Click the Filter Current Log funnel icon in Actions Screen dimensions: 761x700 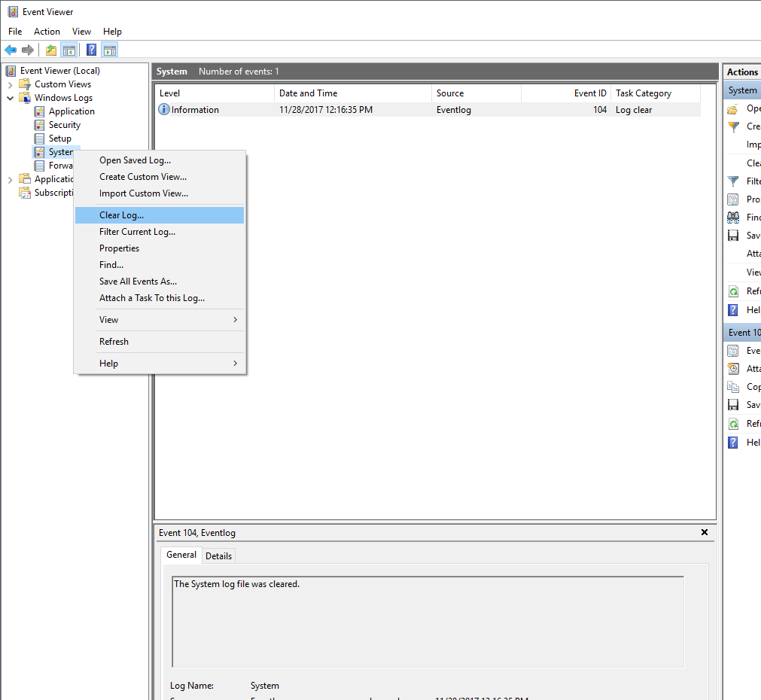pos(733,181)
